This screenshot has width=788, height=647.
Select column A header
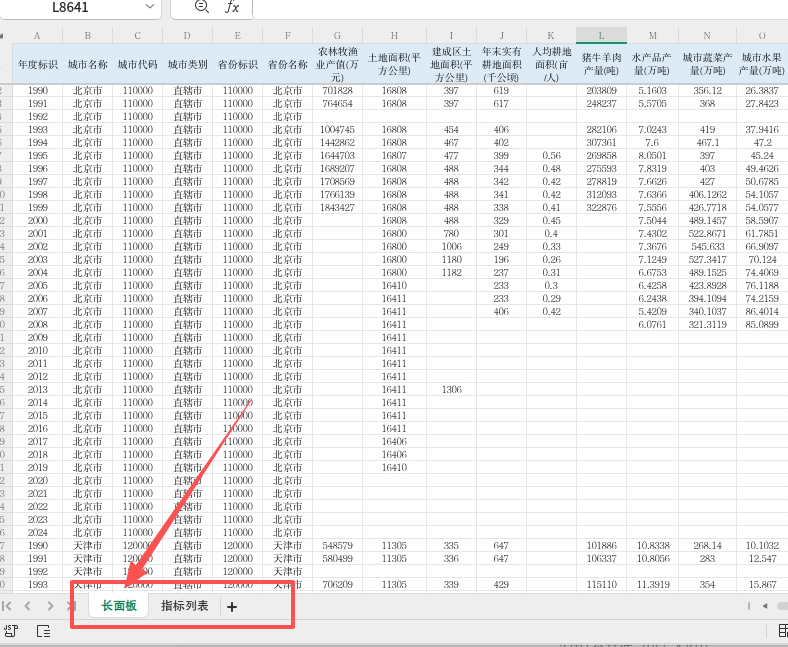37,36
